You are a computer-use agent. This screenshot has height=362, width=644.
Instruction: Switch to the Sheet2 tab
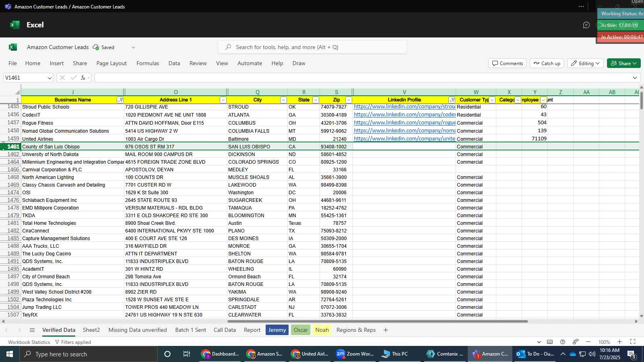[x=91, y=330]
